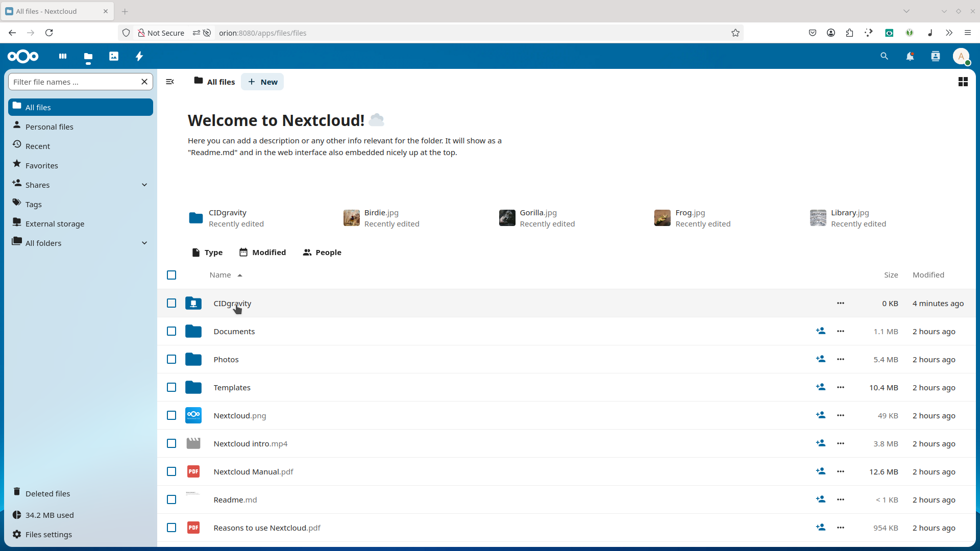Select Recent in sidebar

coord(81,146)
